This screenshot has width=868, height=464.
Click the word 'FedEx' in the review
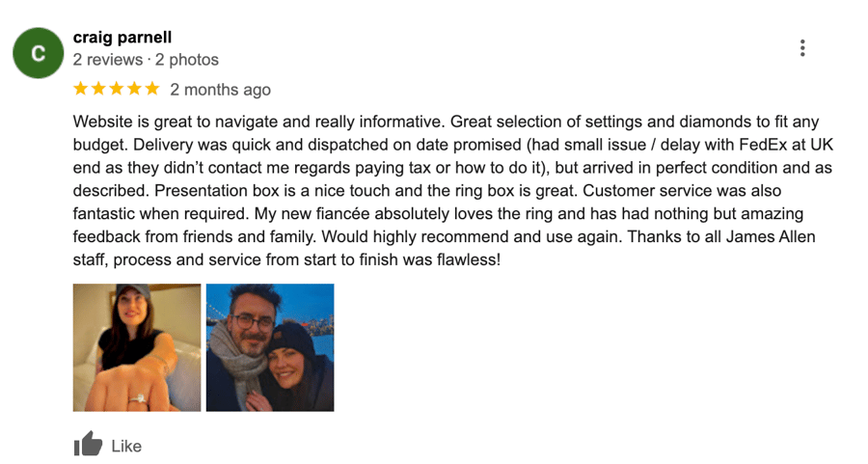point(764,145)
